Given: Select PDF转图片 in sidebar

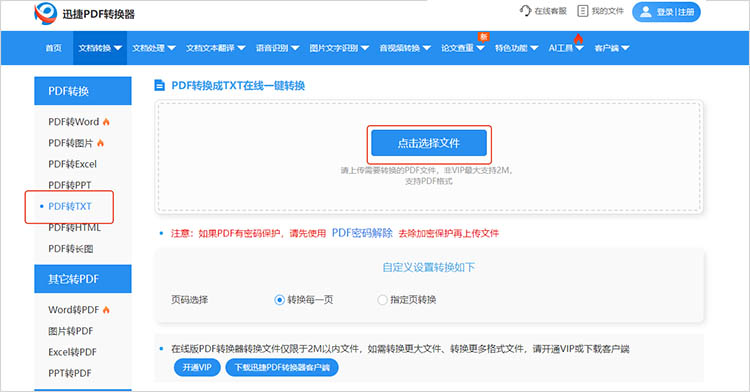Looking at the screenshot, I should [71, 143].
